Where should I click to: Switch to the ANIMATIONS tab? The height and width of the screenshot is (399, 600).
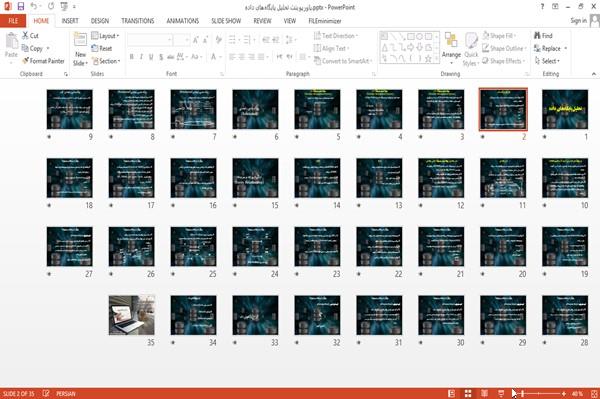183,21
